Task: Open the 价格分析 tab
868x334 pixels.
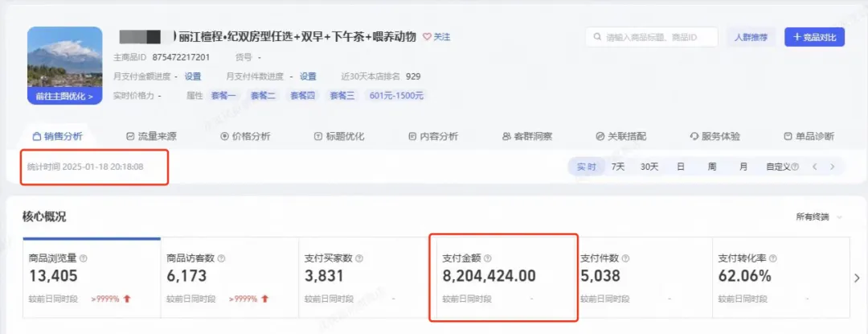Action: click(245, 136)
